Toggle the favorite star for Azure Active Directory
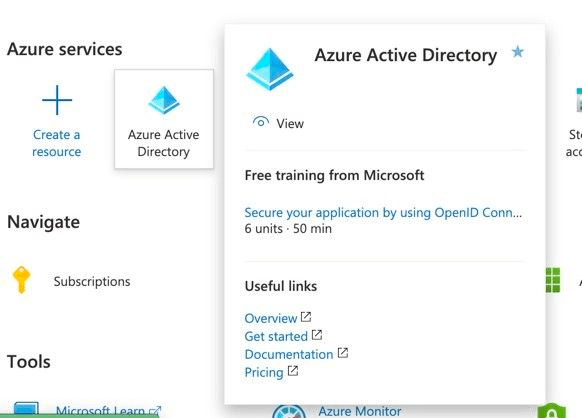Image resolution: width=582 pixels, height=418 pixels. (x=518, y=52)
